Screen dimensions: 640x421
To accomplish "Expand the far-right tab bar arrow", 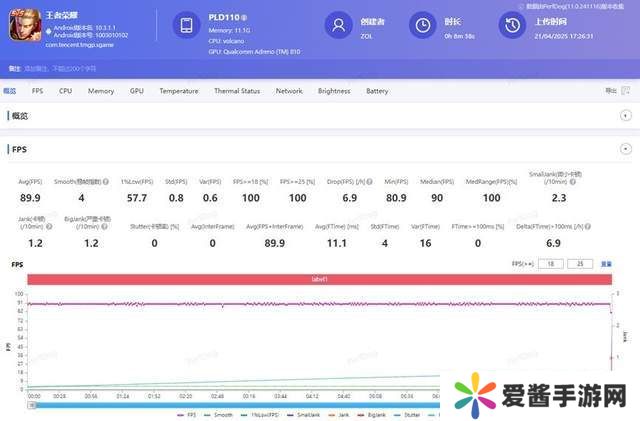I will (x=626, y=91).
